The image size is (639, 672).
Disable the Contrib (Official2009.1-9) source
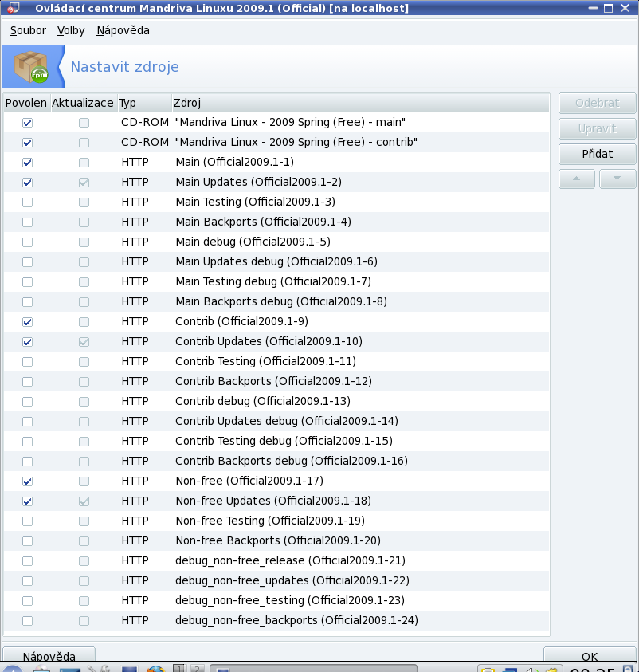[x=27, y=322]
